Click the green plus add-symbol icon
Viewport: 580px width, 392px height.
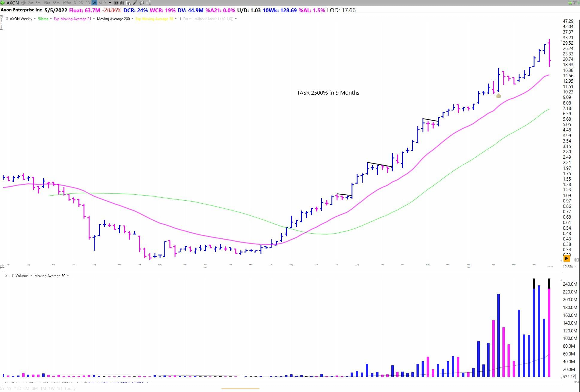(x=2, y=3)
